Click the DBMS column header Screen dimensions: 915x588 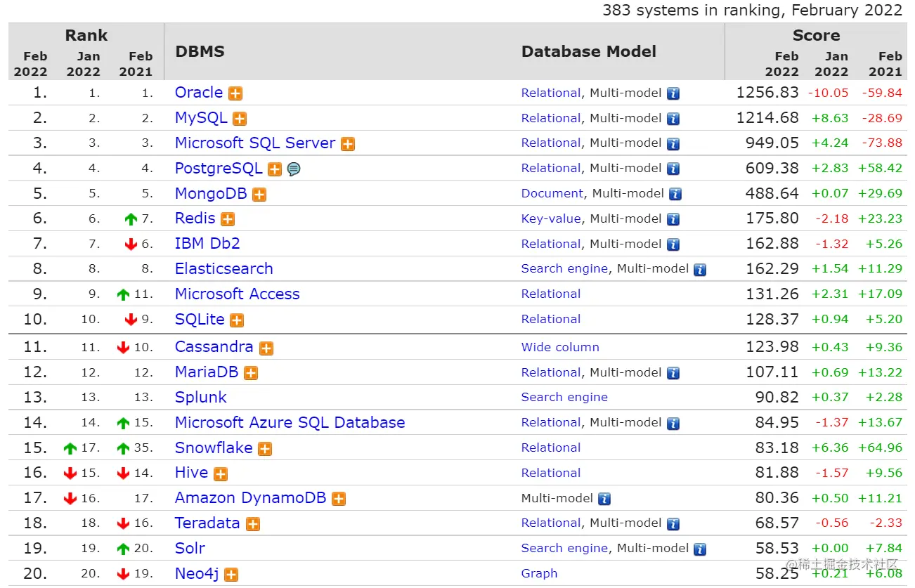[200, 51]
